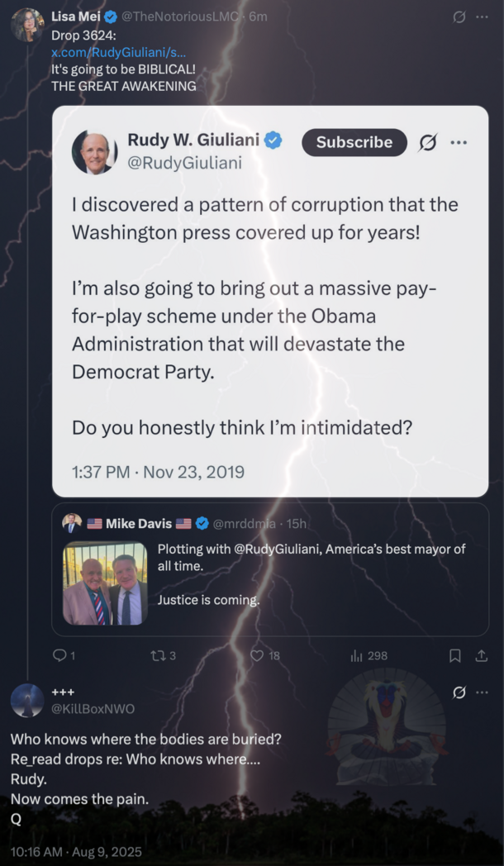The width and height of the screenshot is (504, 866).
Task: Click the @KillBoxNWO handle
Action: point(93,708)
